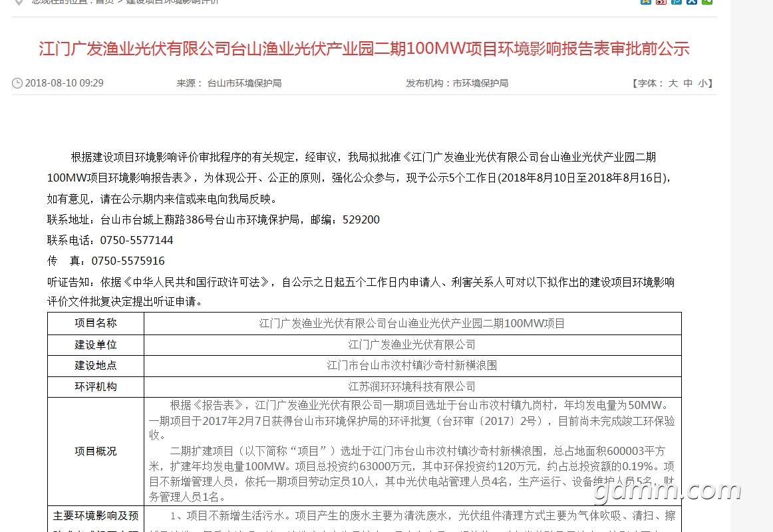
Task: Set font size to 中 (medium)
Action: coord(689,83)
